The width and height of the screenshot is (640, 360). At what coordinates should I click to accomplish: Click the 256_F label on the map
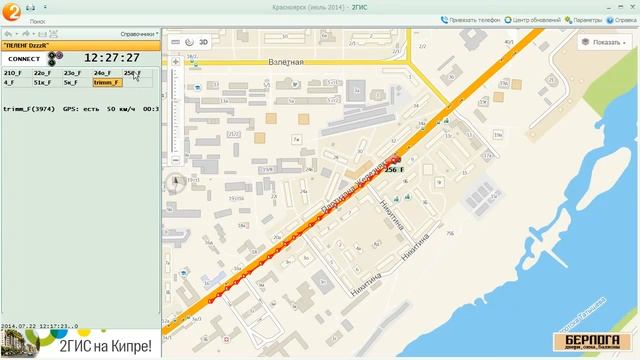pos(394,169)
